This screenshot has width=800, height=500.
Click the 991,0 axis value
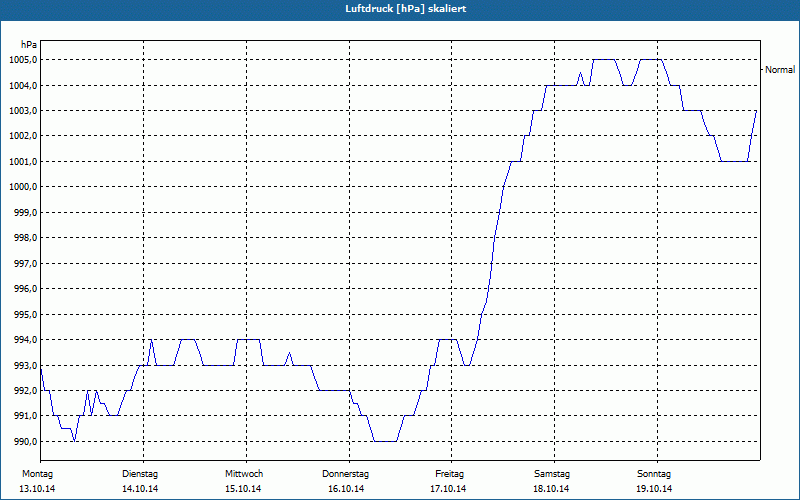[26, 416]
